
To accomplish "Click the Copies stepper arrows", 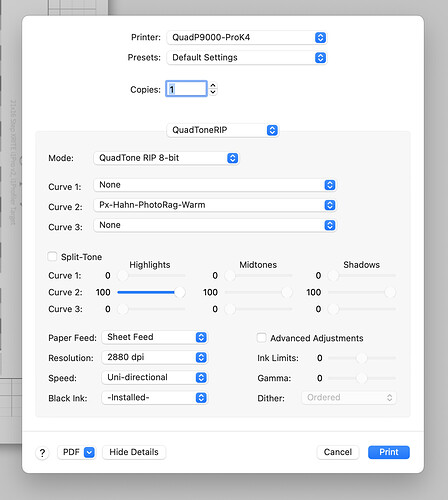I will coord(213,89).
